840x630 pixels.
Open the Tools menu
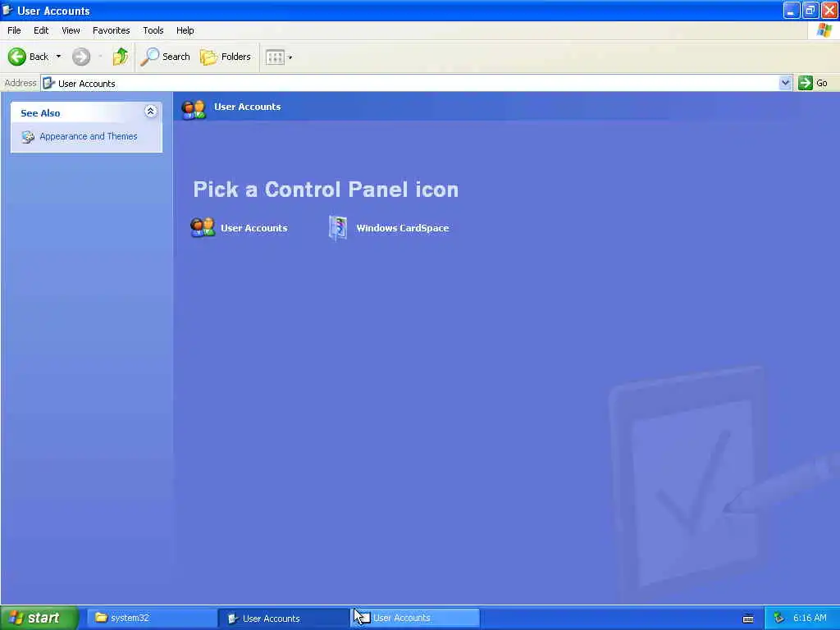(153, 30)
